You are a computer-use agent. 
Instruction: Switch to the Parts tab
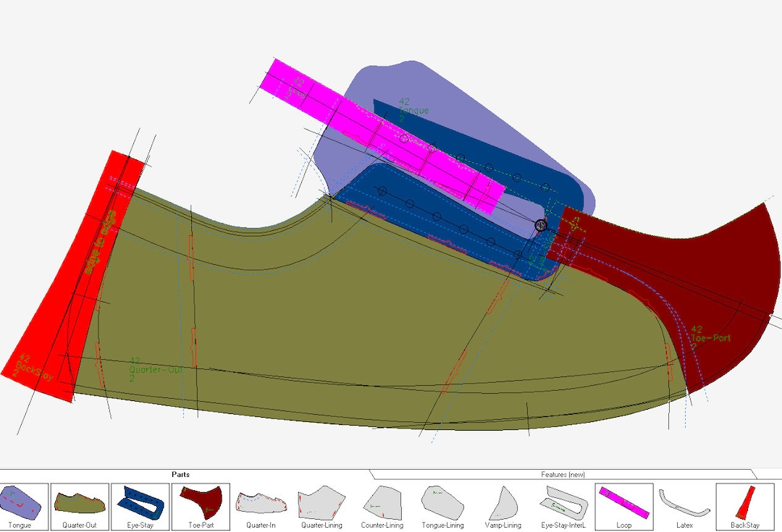pyautogui.click(x=180, y=474)
